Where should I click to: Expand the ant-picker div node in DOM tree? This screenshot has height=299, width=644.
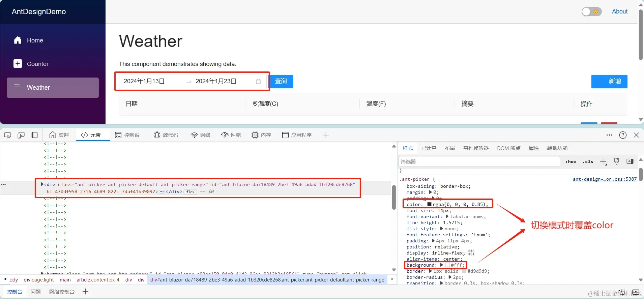(x=42, y=184)
